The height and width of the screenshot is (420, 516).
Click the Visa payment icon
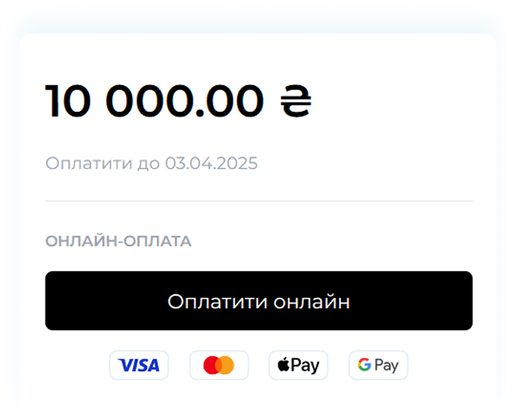pos(139,365)
